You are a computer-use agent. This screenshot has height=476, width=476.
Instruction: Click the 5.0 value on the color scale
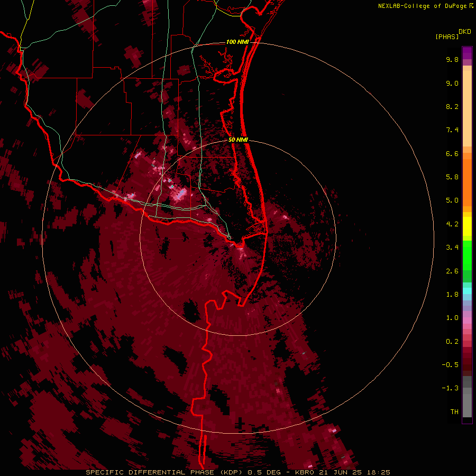pos(452,200)
